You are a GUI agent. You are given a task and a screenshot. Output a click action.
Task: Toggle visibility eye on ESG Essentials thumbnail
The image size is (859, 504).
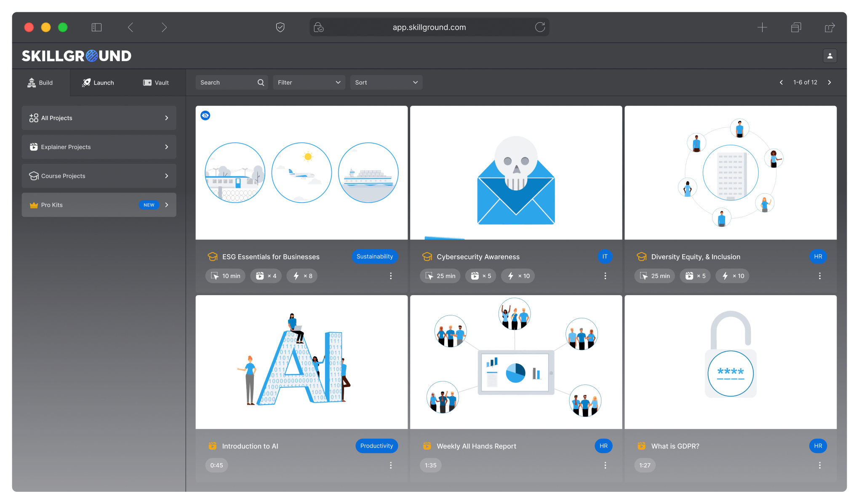tap(205, 115)
